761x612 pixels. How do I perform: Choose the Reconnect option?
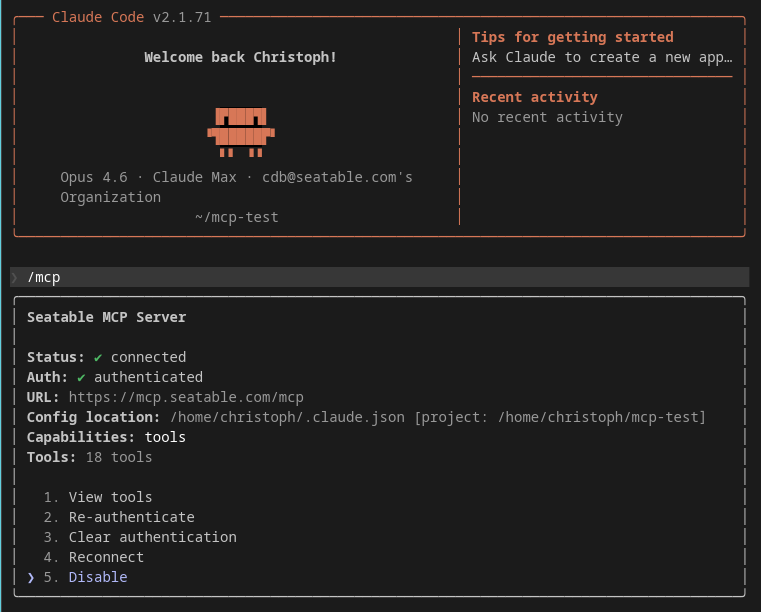[106, 557]
